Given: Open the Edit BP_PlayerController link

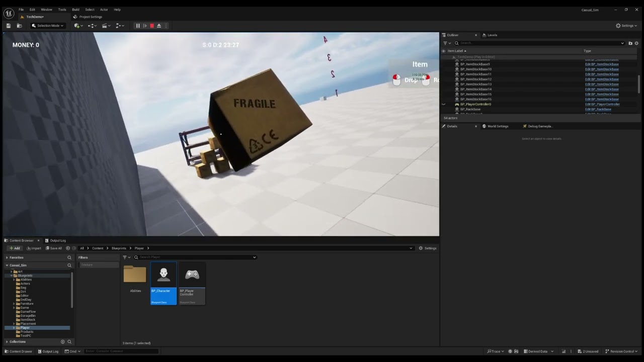Looking at the screenshot, I should pos(602,104).
